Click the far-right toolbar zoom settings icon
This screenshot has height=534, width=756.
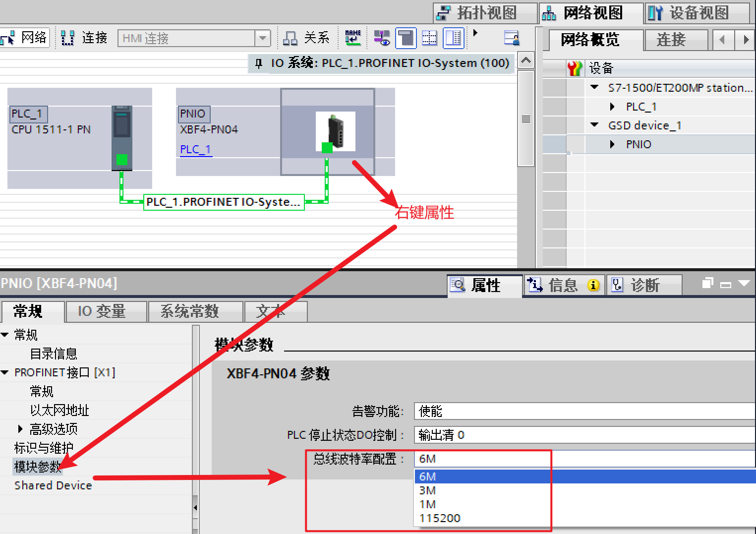tap(511, 38)
